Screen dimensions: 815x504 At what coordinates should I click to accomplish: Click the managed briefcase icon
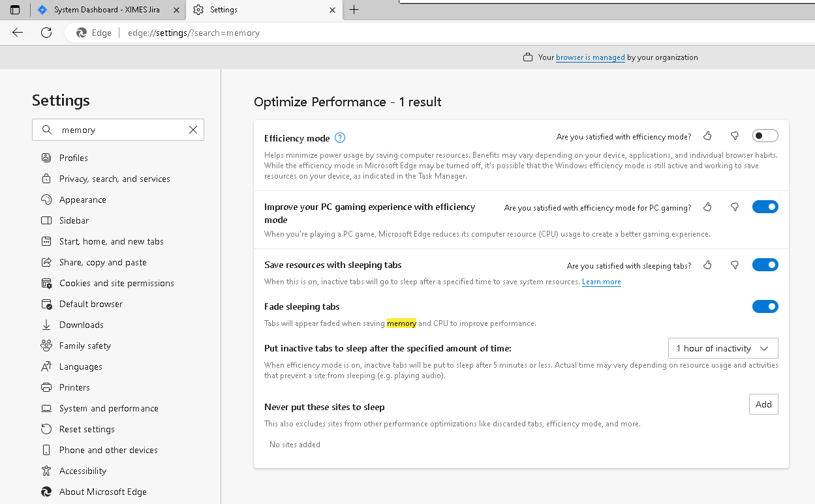click(x=528, y=57)
